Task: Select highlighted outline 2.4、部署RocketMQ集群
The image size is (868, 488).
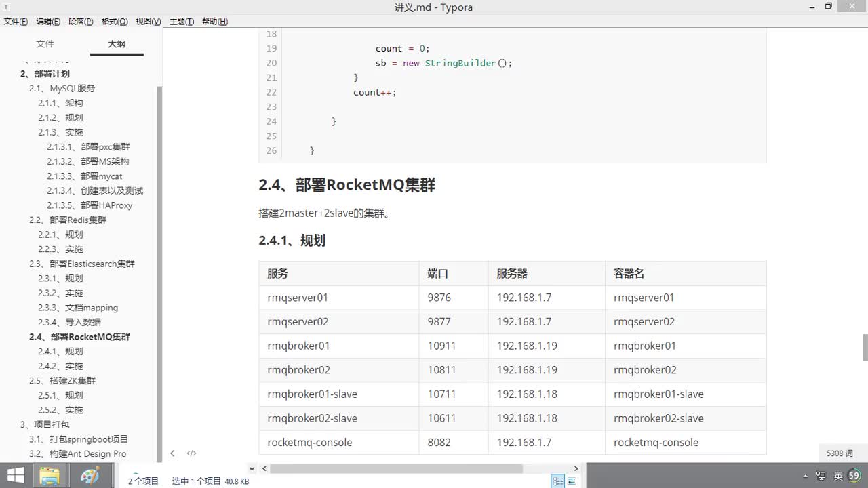Action: pos(79,337)
